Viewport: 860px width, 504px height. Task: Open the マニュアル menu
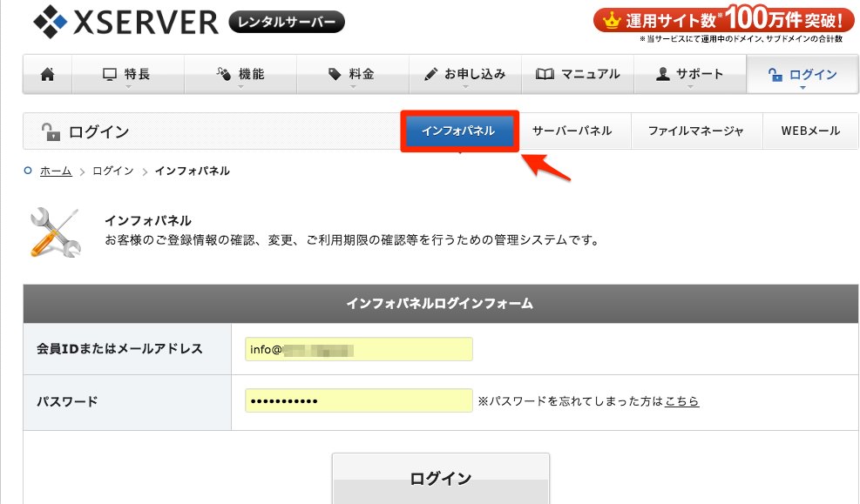click(x=578, y=74)
